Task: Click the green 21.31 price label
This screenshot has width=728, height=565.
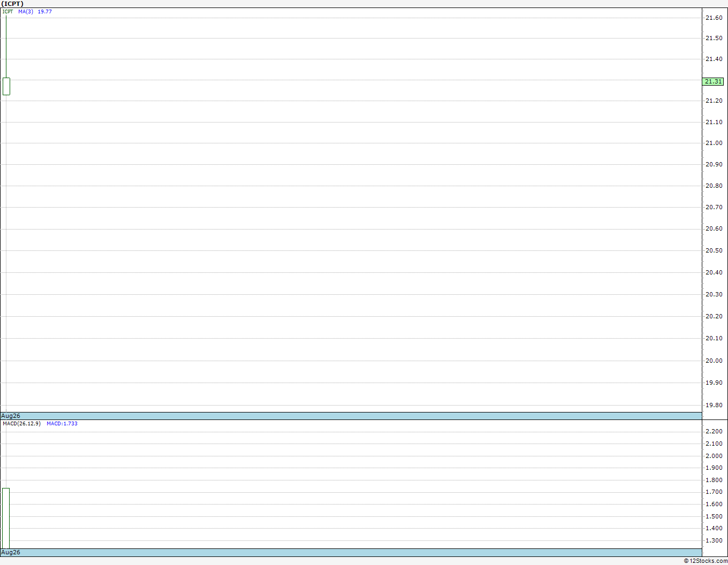Action: [x=713, y=81]
